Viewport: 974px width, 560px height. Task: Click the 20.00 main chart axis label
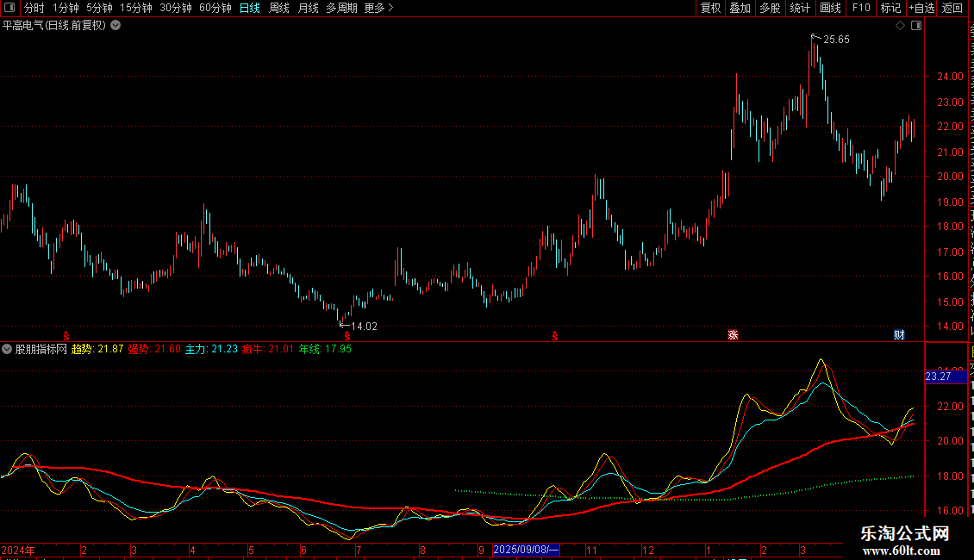[951, 177]
